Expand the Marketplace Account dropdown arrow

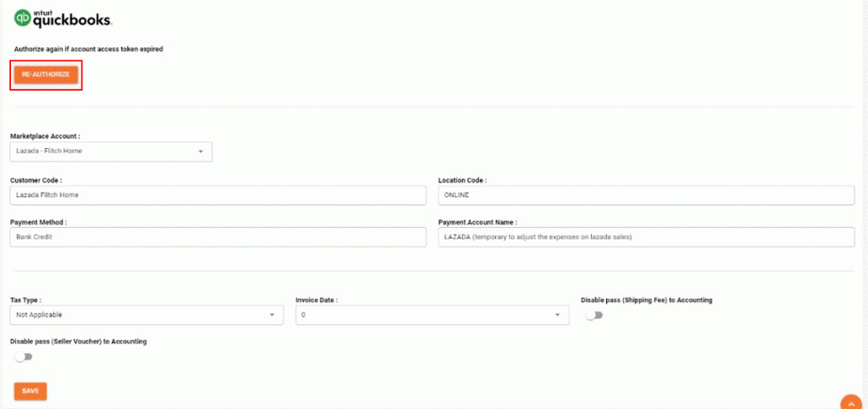pos(200,152)
